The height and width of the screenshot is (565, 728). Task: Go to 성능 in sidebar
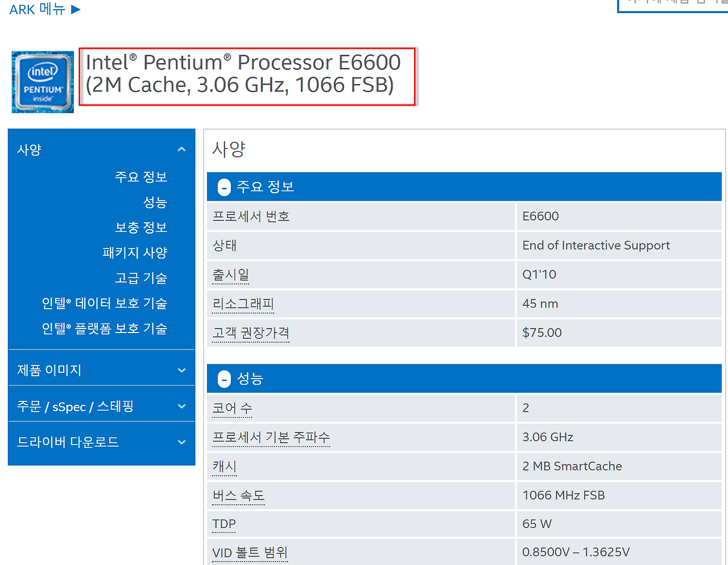tap(155, 202)
